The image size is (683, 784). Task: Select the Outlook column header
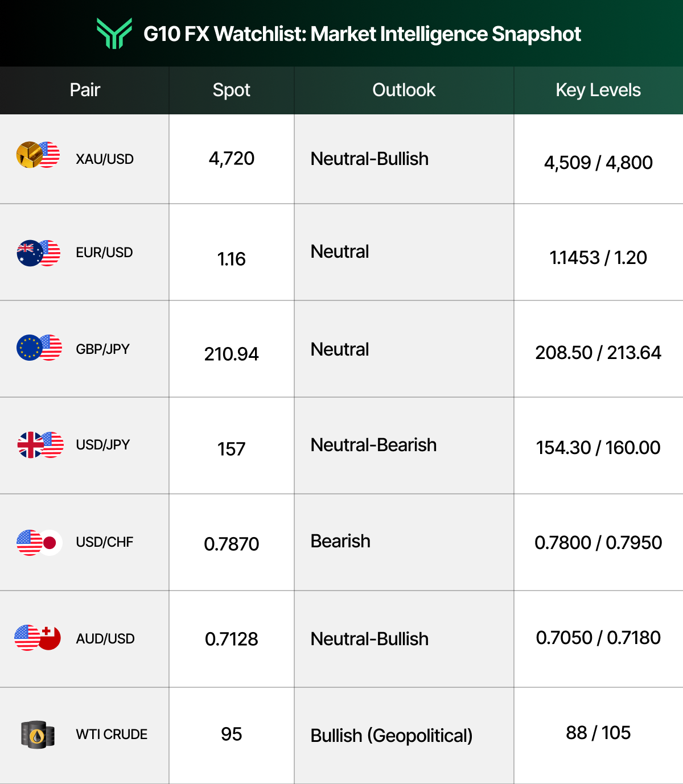pyautogui.click(x=404, y=90)
